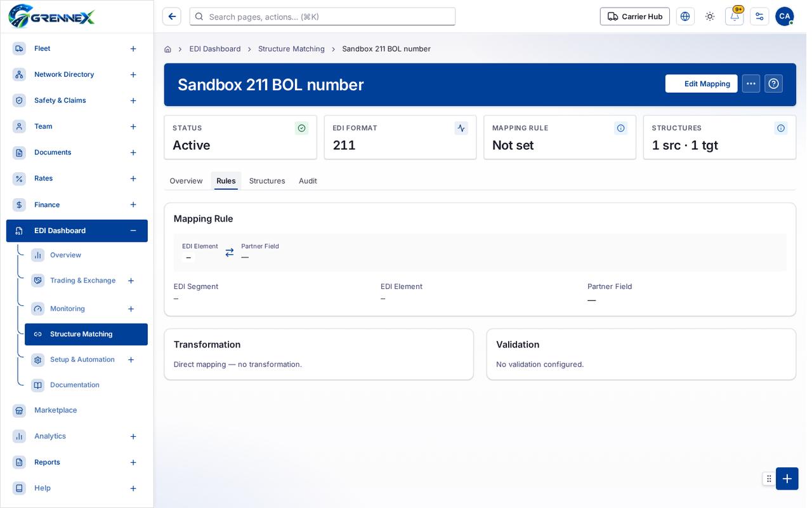
Task: Focus the search pages input field
Action: pyautogui.click(x=322, y=17)
